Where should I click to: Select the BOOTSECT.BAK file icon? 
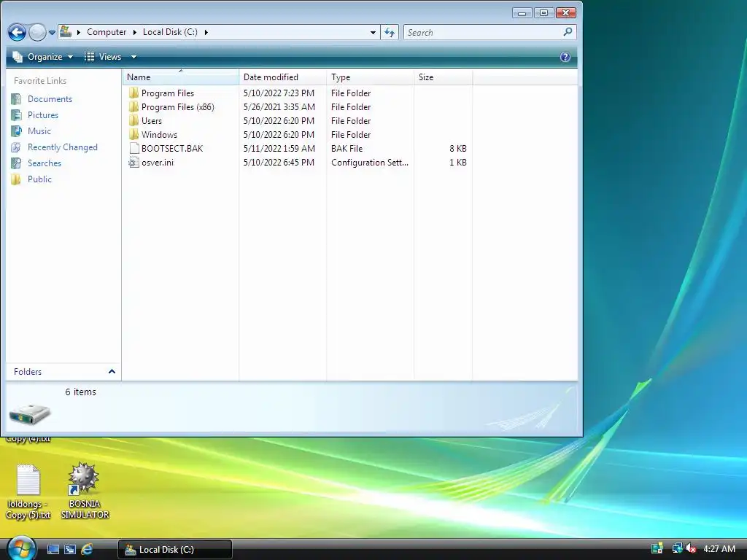click(134, 148)
